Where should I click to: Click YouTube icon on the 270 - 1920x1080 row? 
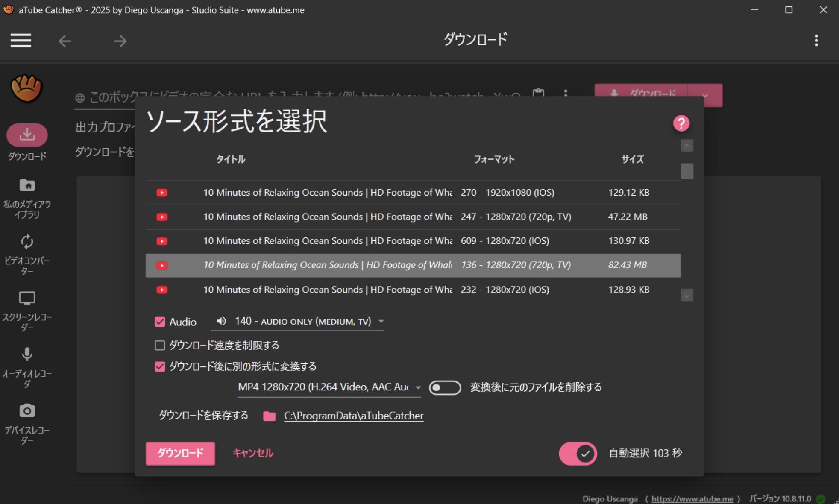tap(162, 193)
